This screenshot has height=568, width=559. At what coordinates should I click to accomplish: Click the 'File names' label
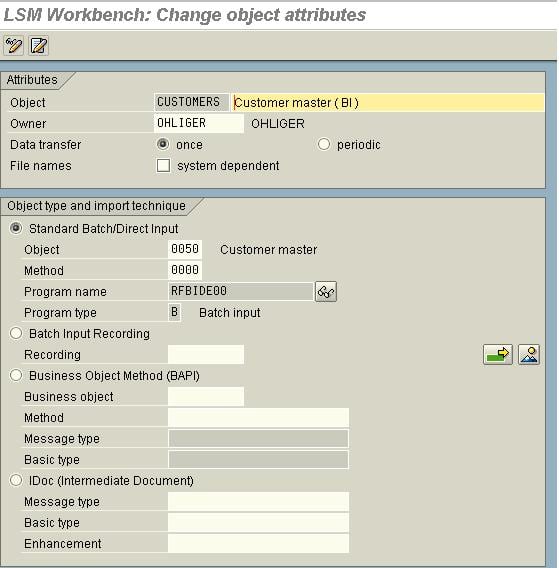(41, 166)
